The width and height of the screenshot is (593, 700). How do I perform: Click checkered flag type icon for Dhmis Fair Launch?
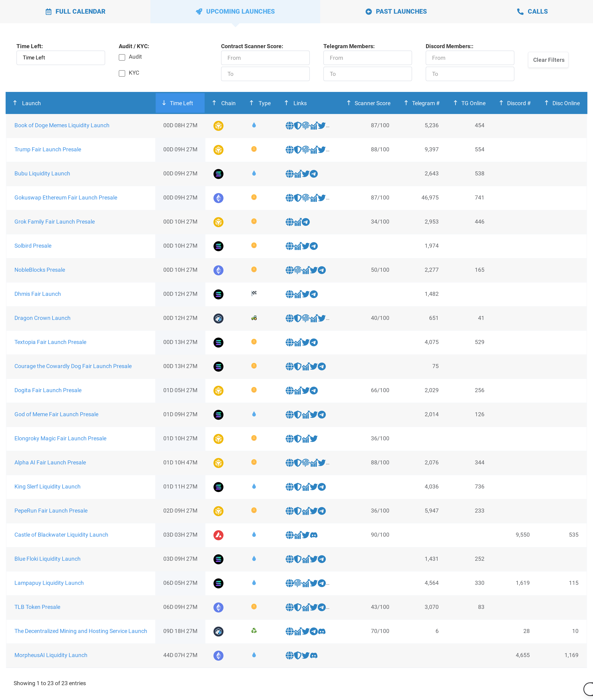click(x=254, y=294)
